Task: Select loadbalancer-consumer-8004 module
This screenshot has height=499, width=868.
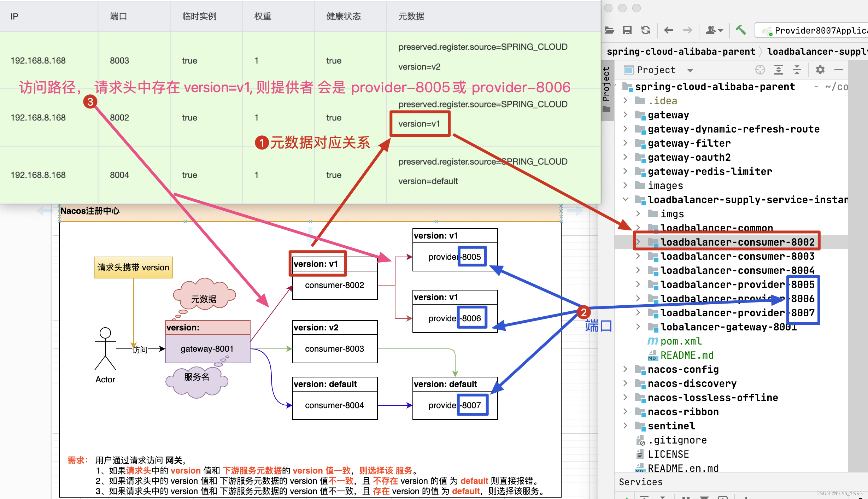Action: tap(738, 270)
